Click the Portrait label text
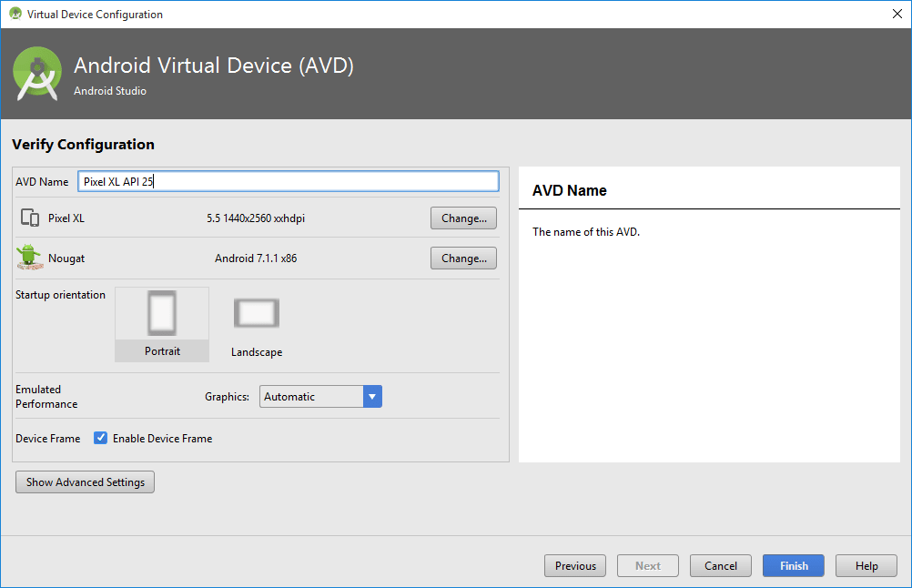Image resolution: width=912 pixels, height=588 pixels. [162, 351]
